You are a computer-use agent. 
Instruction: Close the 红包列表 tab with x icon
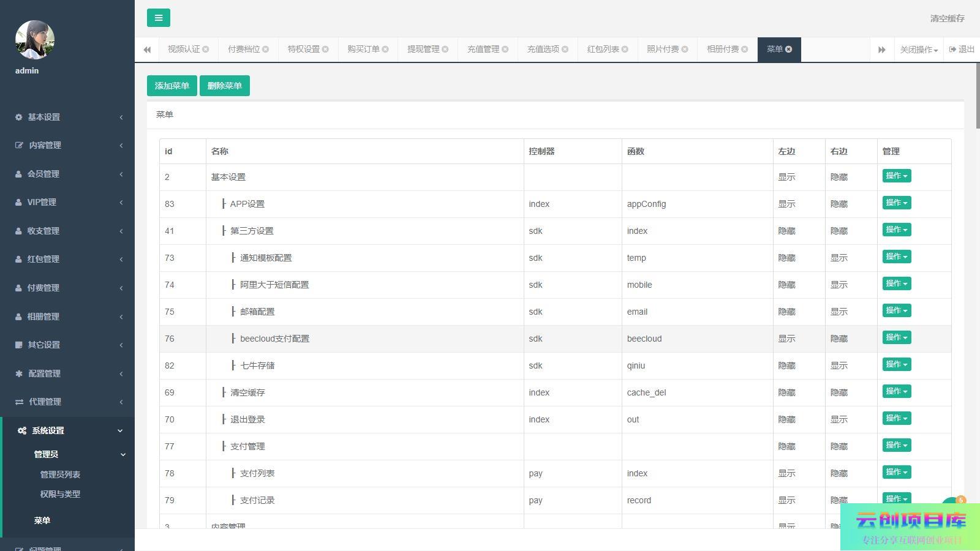[x=625, y=50]
